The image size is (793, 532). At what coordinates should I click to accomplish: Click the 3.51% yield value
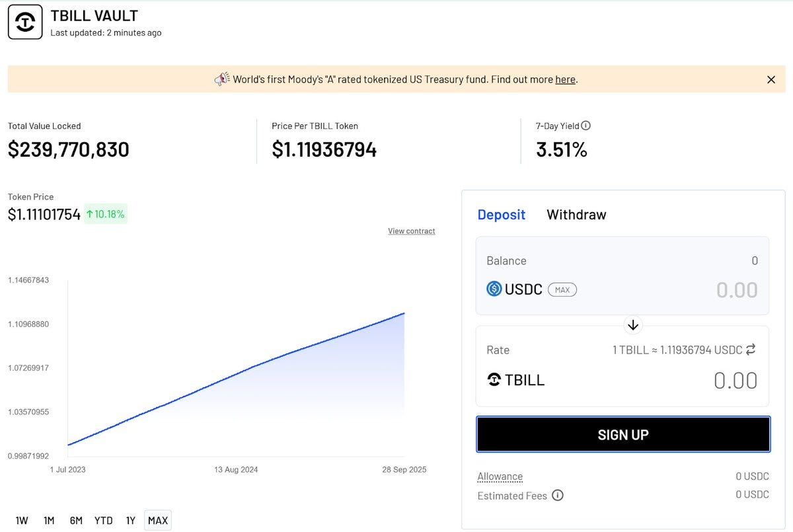coord(562,150)
